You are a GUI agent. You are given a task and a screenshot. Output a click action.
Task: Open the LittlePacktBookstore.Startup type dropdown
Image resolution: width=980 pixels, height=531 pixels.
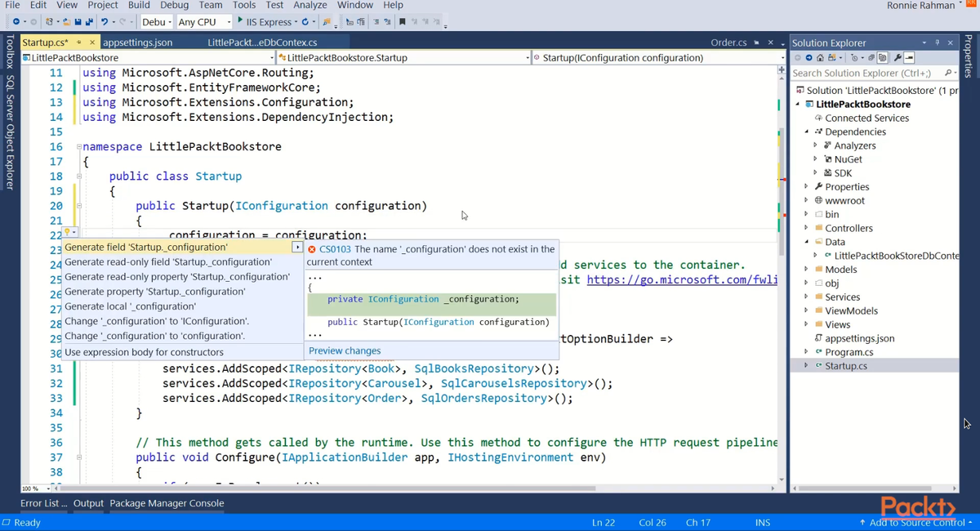pos(404,58)
